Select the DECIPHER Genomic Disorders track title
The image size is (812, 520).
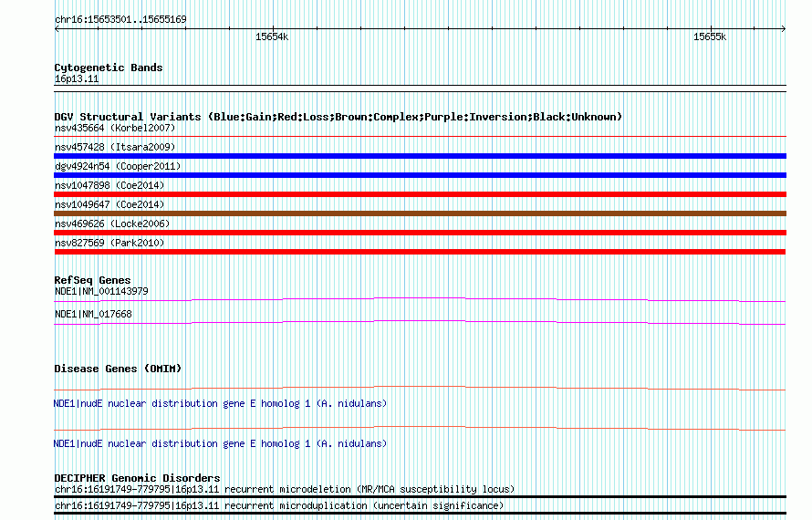coord(137,478)
